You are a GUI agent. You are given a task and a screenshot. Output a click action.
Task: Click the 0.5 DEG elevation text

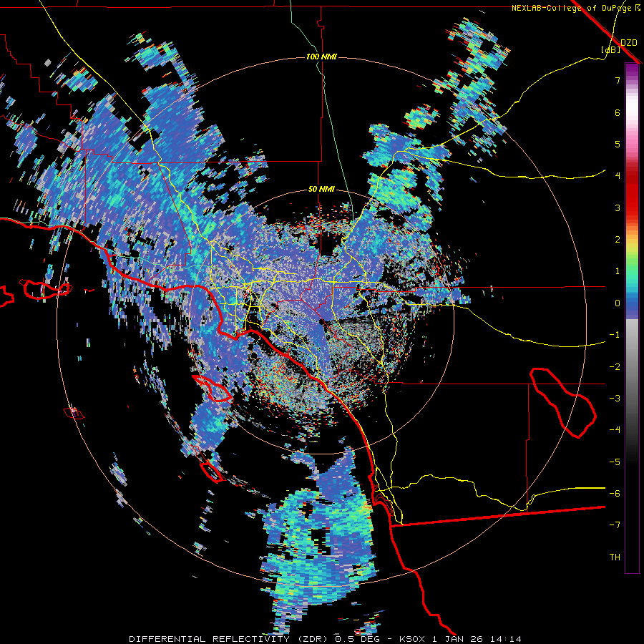(x=357, y=639)
